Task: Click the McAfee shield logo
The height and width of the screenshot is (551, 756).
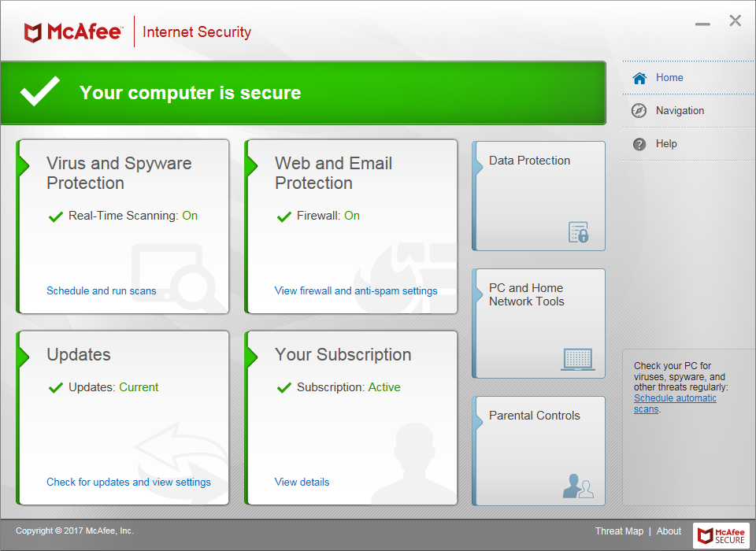Action: click(x=33, y=32)
